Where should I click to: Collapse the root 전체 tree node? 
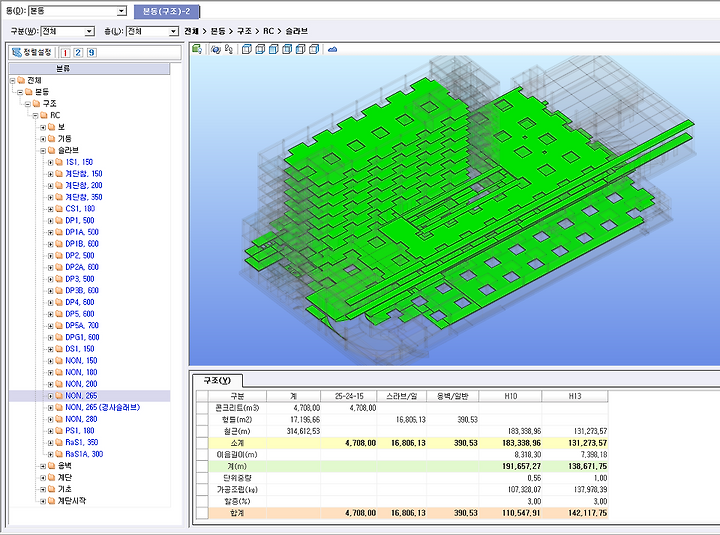coord(12,80)
